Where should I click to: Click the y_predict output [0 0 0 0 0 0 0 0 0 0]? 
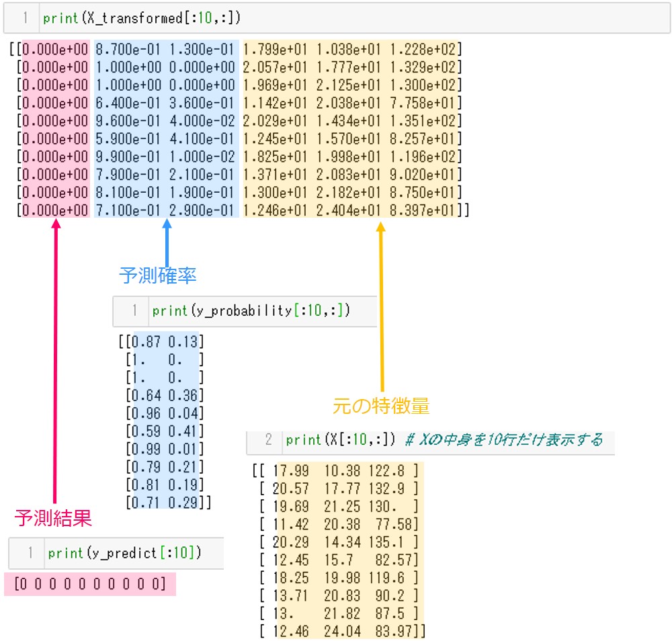(x=89, y=584)
